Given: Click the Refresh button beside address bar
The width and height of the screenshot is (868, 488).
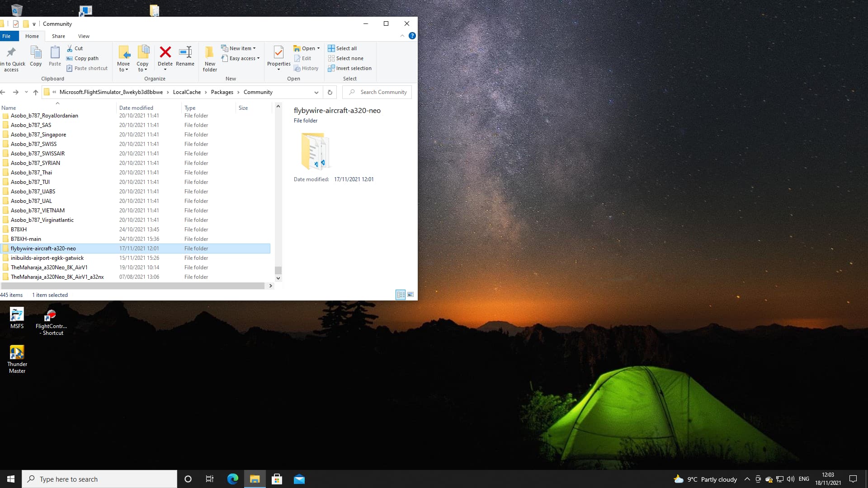Looking at the screenshot, I should pyautogui.click(x=330, y=92).
